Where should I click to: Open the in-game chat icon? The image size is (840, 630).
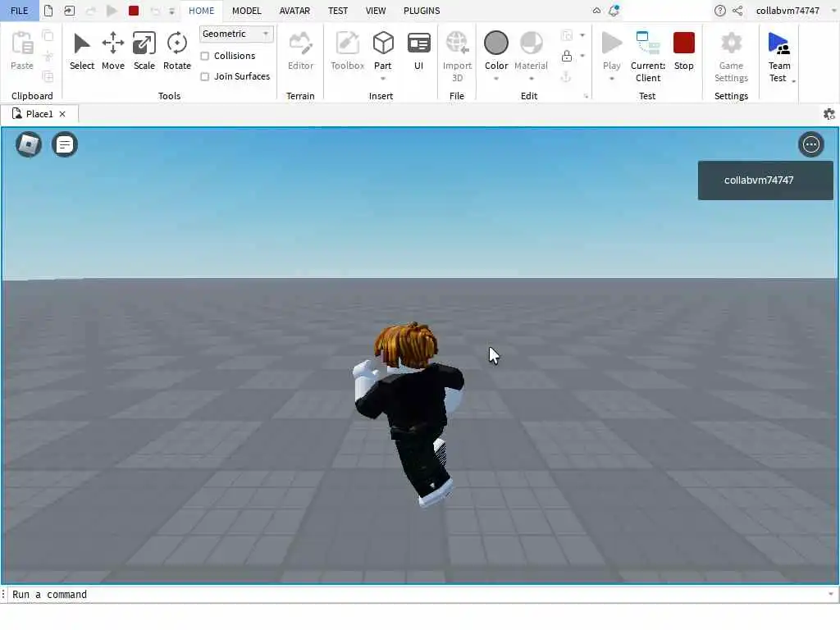click(65, 144)
